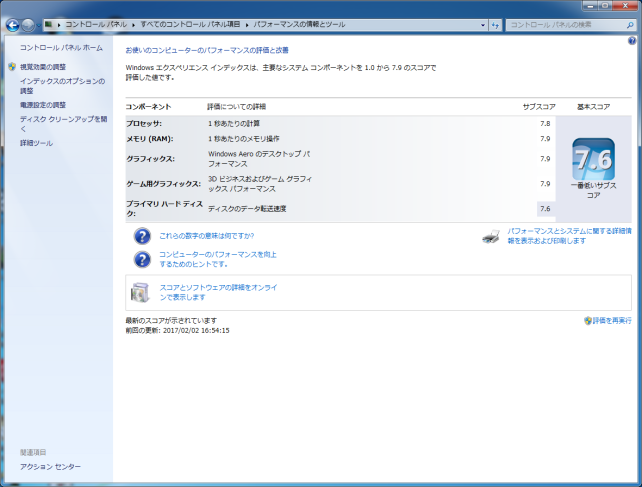Click the コンポーネント column header
This screenshot has height=487, width=642.
coord(148,107)
